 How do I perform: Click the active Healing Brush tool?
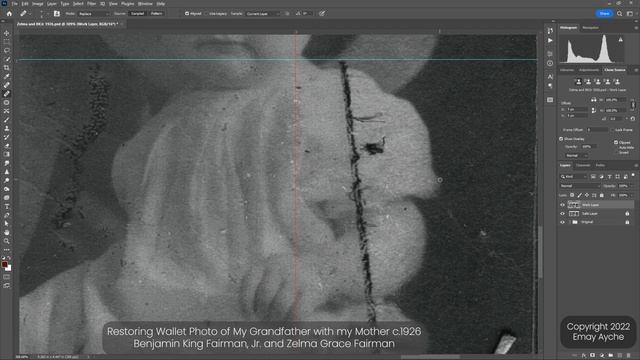click(7, 93)
